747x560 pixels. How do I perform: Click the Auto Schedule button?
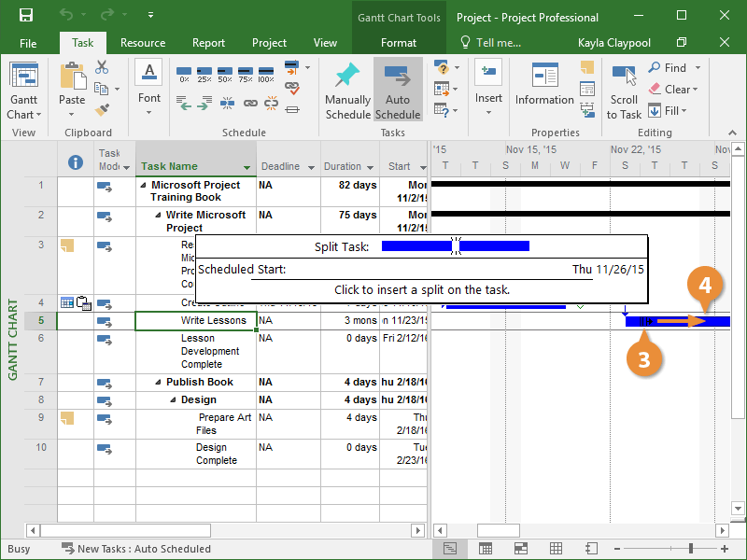398,90
